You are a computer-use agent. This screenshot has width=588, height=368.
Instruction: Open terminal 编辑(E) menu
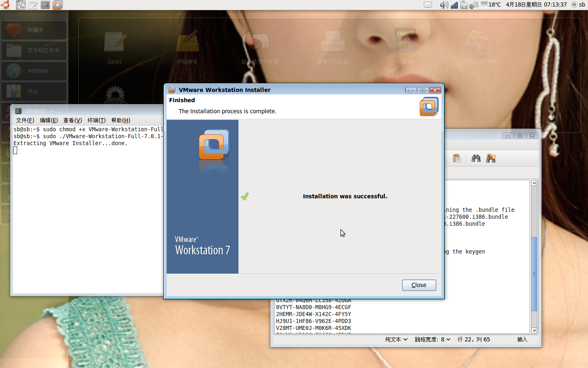tap(49, 120)
